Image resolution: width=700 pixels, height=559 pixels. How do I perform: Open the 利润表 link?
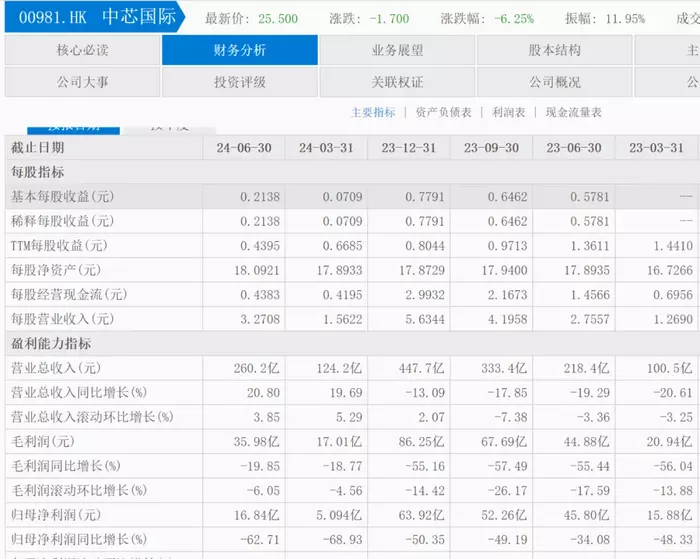click(508, 113)
